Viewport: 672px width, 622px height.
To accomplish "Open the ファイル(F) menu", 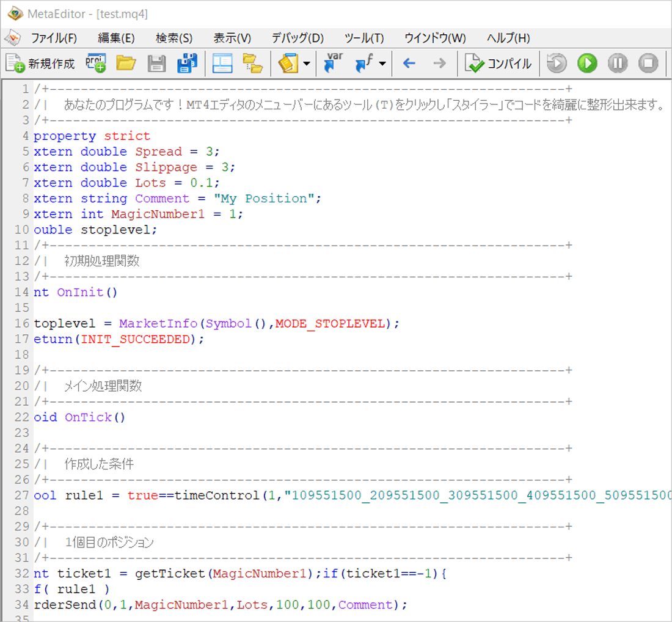I will 54,38.
